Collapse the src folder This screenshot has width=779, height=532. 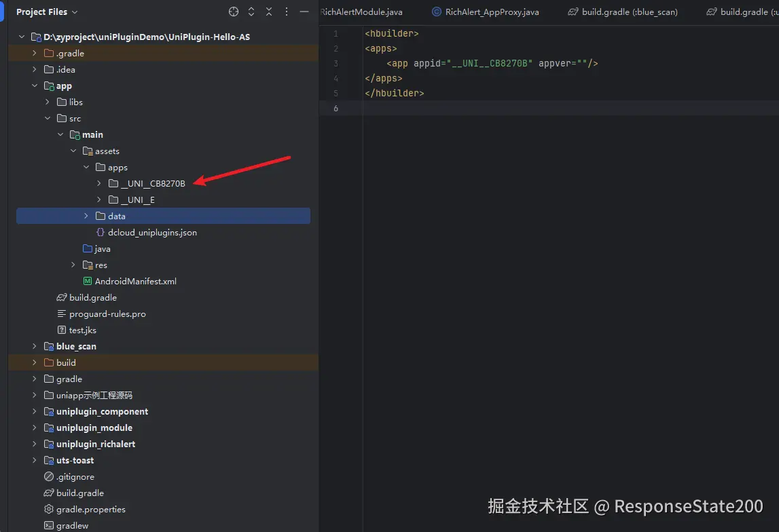[47, 118]
